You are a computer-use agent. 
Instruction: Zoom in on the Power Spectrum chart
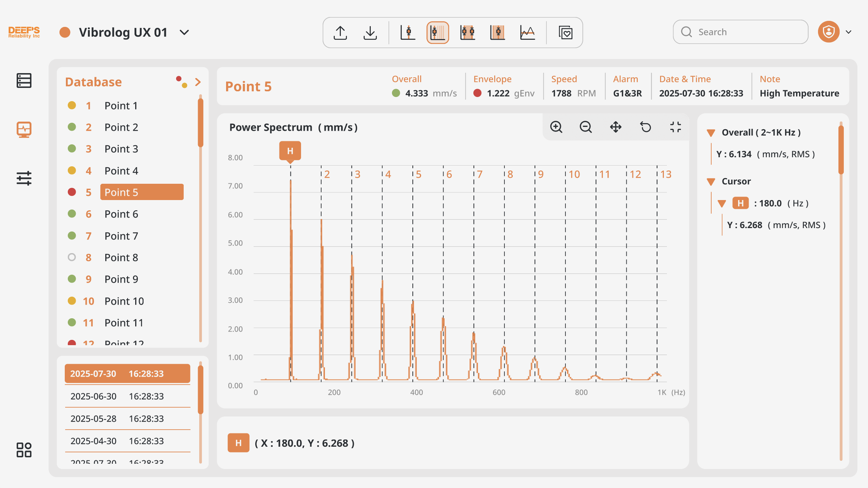click(x=556, y=127)
